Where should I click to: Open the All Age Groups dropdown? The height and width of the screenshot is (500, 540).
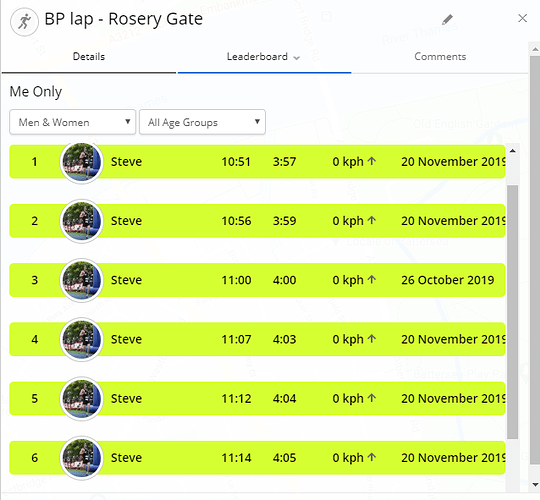[x=202, y=122]
